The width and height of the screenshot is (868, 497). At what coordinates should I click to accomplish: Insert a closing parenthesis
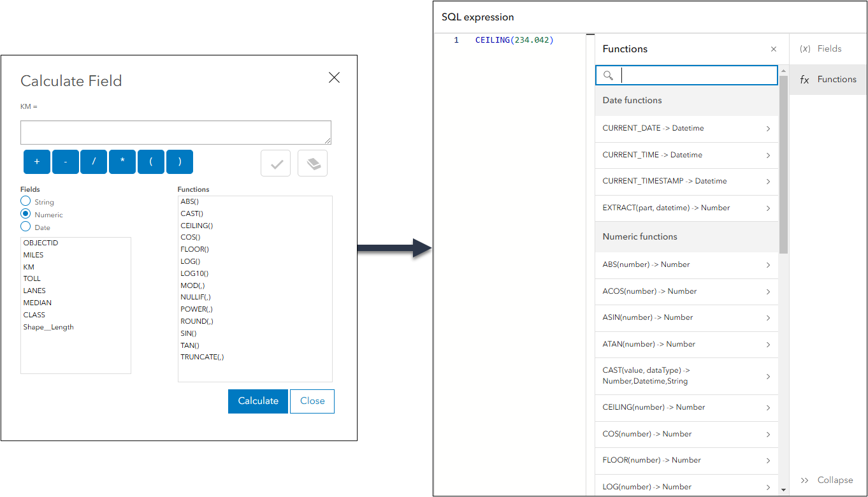click(180, 162)
